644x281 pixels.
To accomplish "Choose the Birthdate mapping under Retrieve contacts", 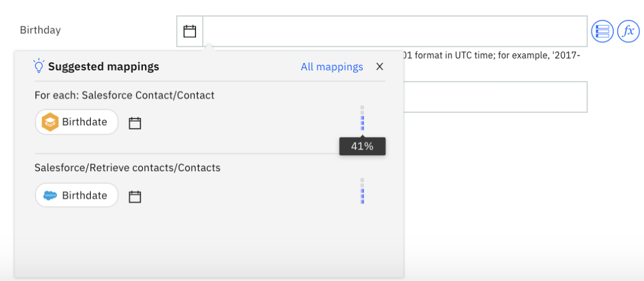I will pyautogui.click(x=77, y=195).
